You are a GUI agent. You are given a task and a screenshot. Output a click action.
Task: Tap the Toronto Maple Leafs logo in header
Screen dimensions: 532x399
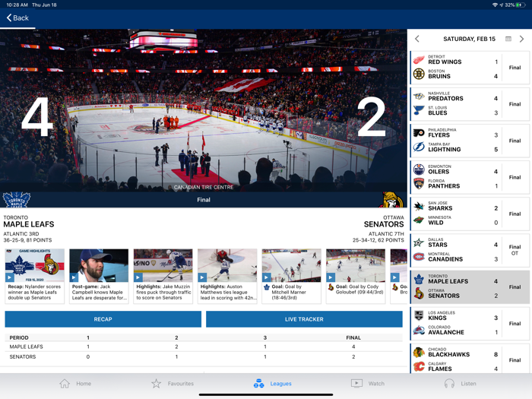[x=16, y=199]
